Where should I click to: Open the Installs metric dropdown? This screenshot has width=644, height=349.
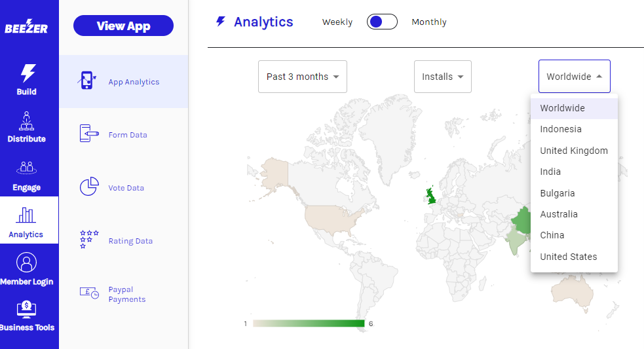[442, 77]
